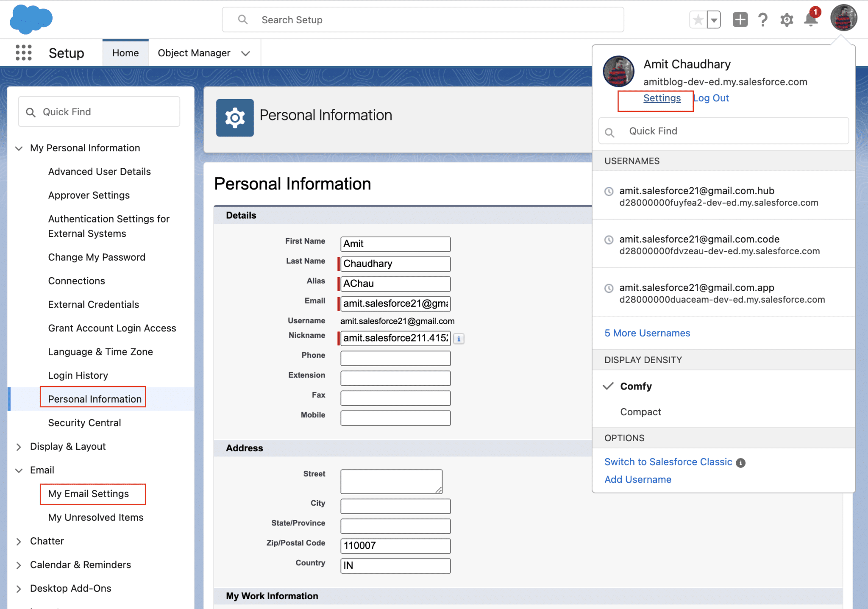Click the Search Setup magnifier icon

(x=242, y=19)
